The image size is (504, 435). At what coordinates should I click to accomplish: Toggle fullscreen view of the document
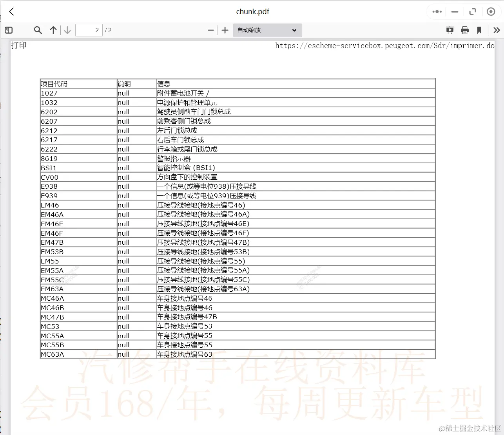coord(472,12)
